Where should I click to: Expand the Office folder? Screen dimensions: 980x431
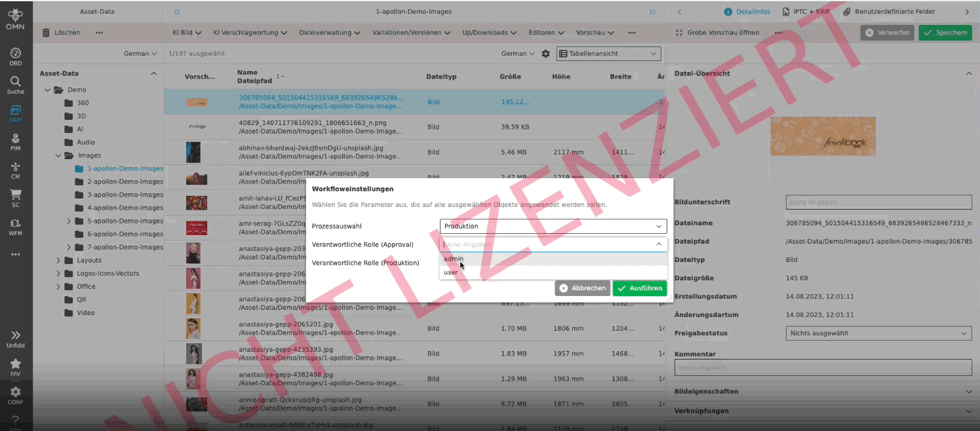pyautogui.click(x=58, y=286)
